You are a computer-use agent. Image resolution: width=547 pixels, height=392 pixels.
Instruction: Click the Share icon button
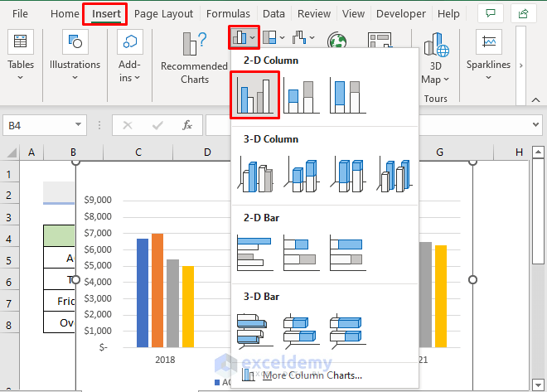523,13
